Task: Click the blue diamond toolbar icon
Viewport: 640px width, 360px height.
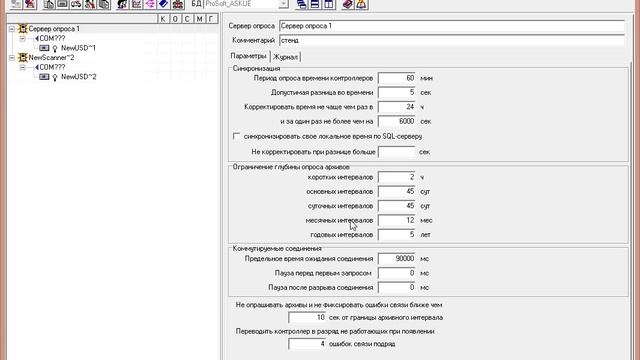Action: coord(164,4)
